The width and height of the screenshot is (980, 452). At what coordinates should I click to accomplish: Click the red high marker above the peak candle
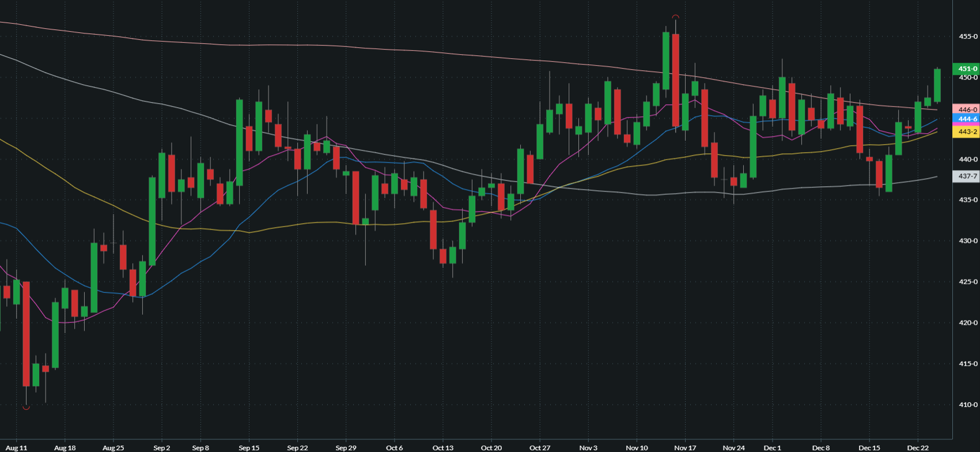coord(675,17)
